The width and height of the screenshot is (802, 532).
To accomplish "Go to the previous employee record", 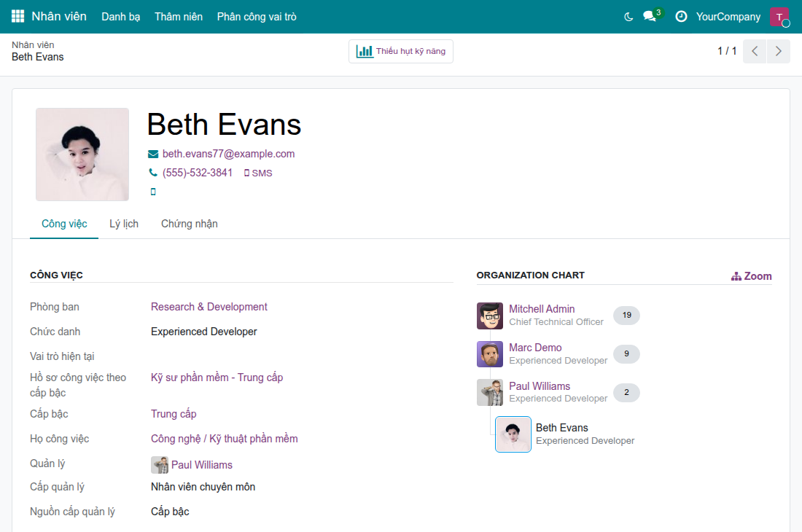I will (755, 51).
